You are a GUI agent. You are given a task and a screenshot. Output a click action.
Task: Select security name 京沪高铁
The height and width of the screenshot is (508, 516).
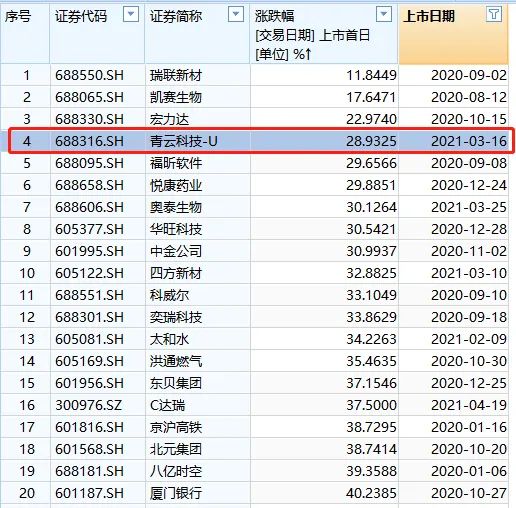pyautogui.click(x=176, y=427)
